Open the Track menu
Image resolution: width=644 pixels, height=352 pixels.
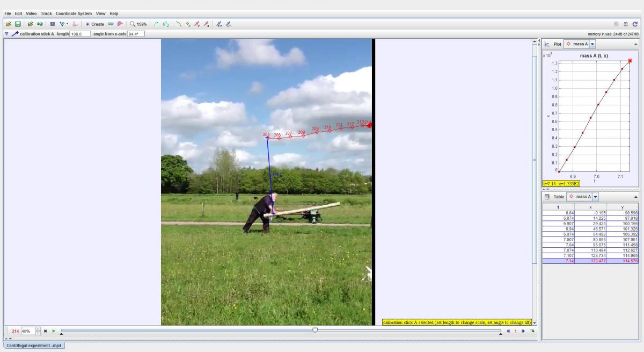tap(46, 13)
